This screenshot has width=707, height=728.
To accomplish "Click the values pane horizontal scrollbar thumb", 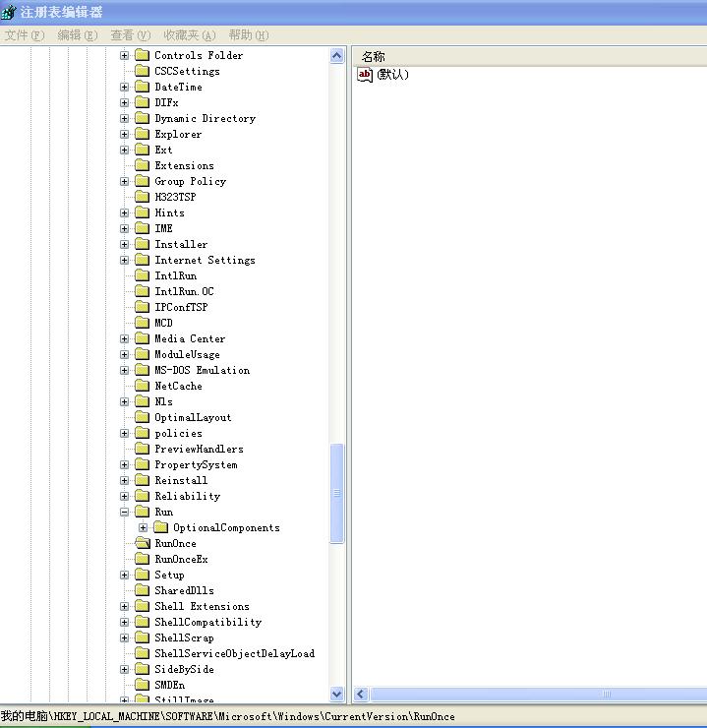I will [x=538, y=695].
